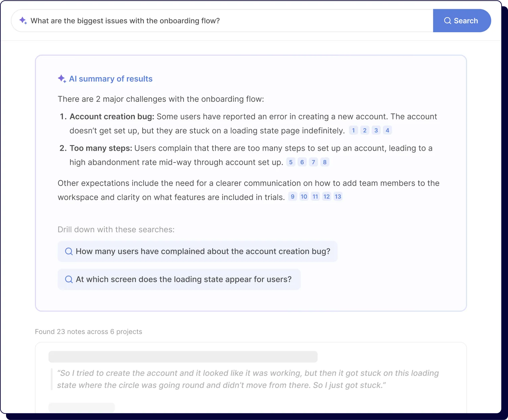The height and width of the screenshot is (420, 508).
Task: Open citation badge 7
Action: [x=313, y=162]
